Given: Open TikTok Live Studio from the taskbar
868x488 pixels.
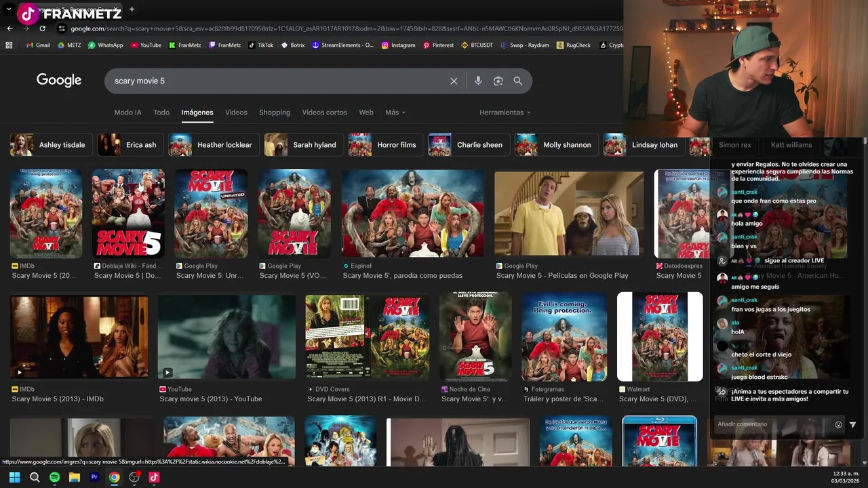Looking at the screenshot, I should (154, 477).
